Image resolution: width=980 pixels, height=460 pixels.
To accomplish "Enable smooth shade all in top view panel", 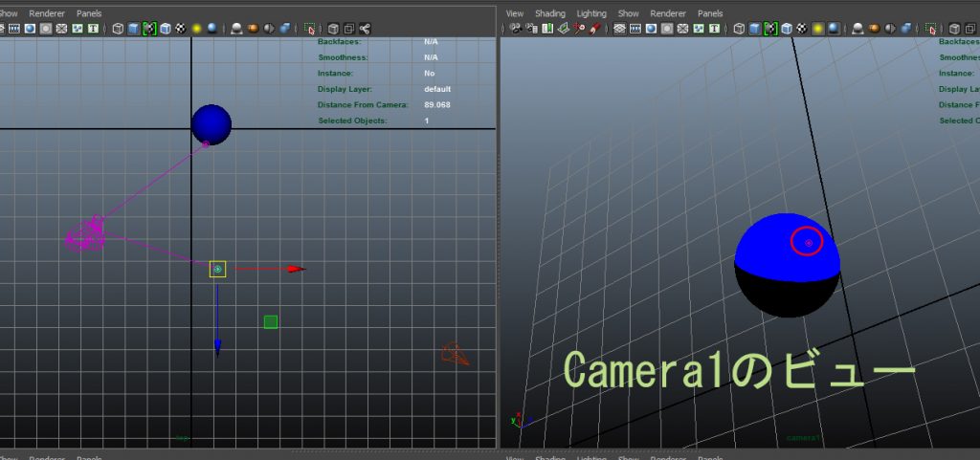I will 134,29.
